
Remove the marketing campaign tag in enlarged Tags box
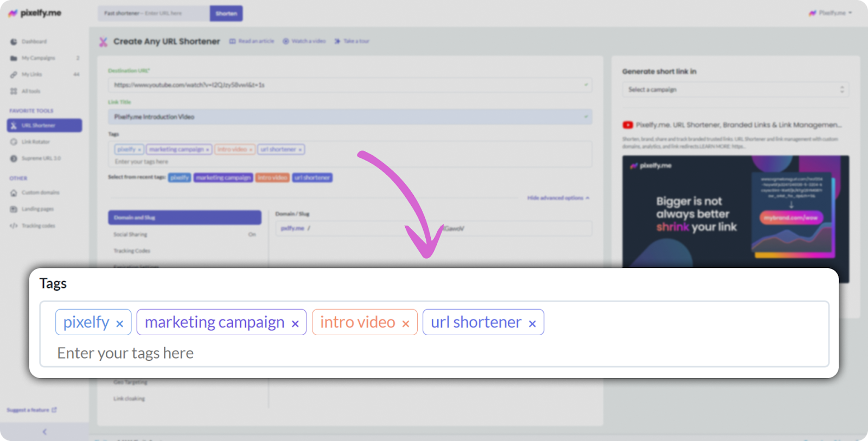point(295,324)
